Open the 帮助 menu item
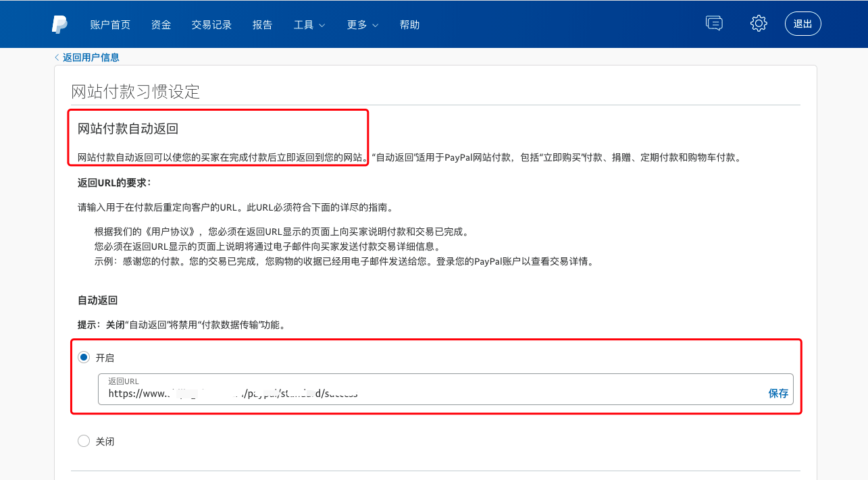This screenshot has height=480, width=868. 409,24
